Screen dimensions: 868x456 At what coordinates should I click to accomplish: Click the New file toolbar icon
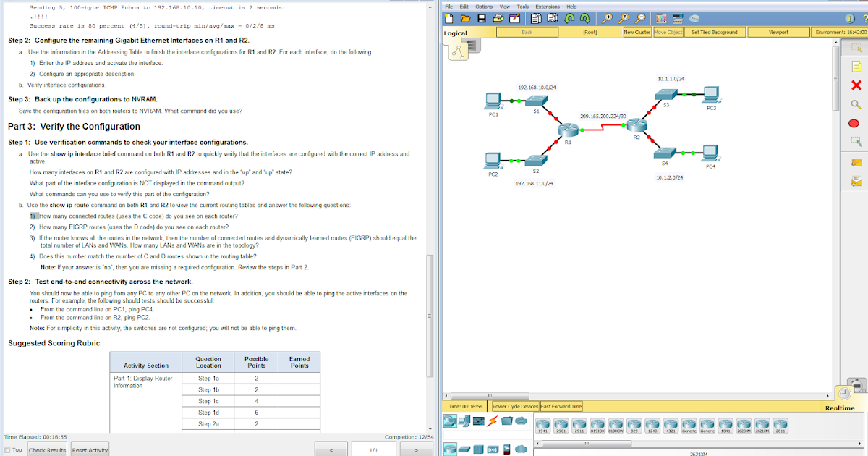click(x=448, y=18)
